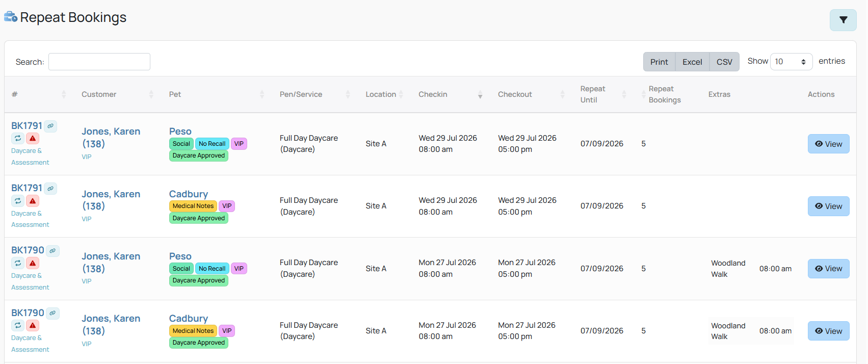Click red warning icon in BK1790 Peso row
This screenshot has width=868, height=364.
pos(33,263)
